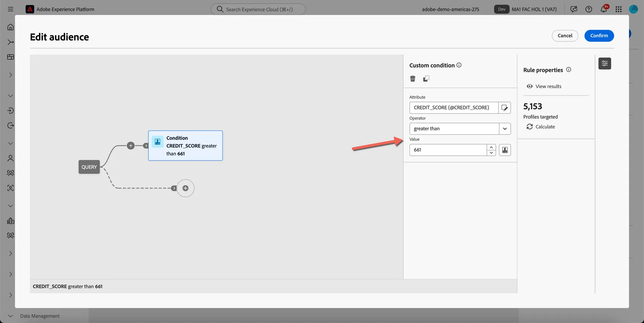Open notifications bell icon
The image size is (644, 323).
(603, 9)
